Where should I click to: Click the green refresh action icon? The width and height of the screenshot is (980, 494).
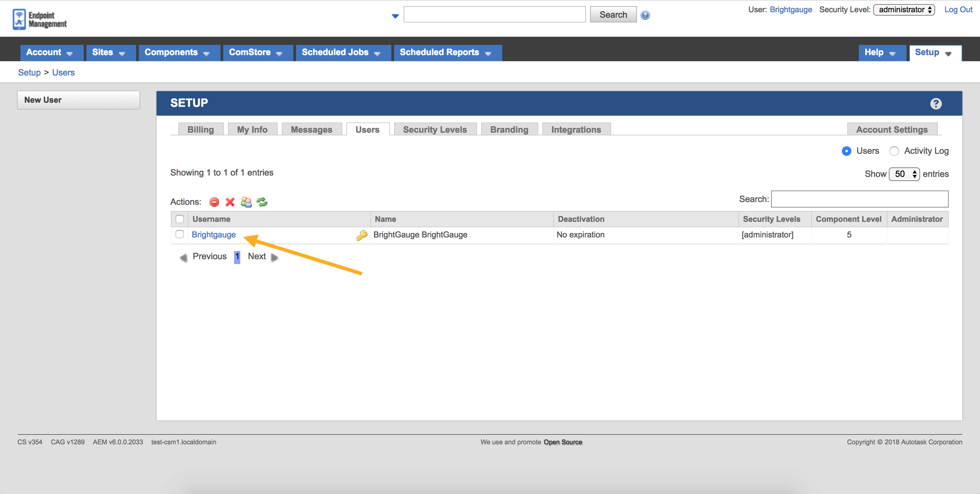[x=262, y=202]
